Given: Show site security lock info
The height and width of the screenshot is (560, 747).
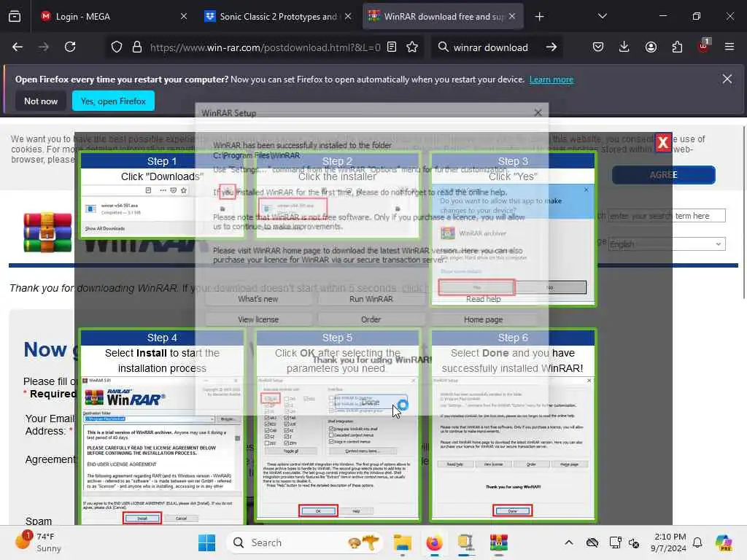Looking at the screenshot, I should pyautogui.click(x=137, y=47).
